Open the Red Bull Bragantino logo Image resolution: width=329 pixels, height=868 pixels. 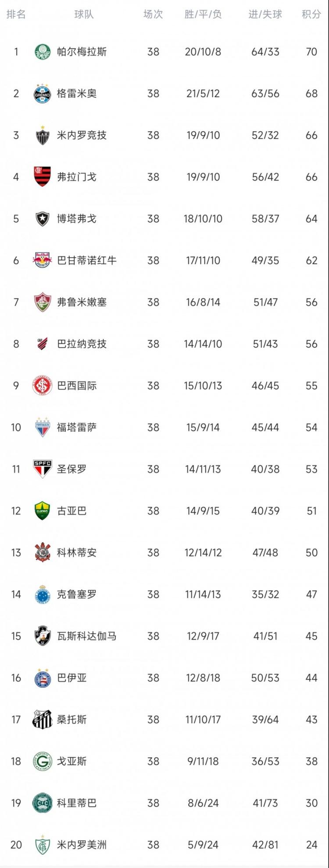[43, 260]
